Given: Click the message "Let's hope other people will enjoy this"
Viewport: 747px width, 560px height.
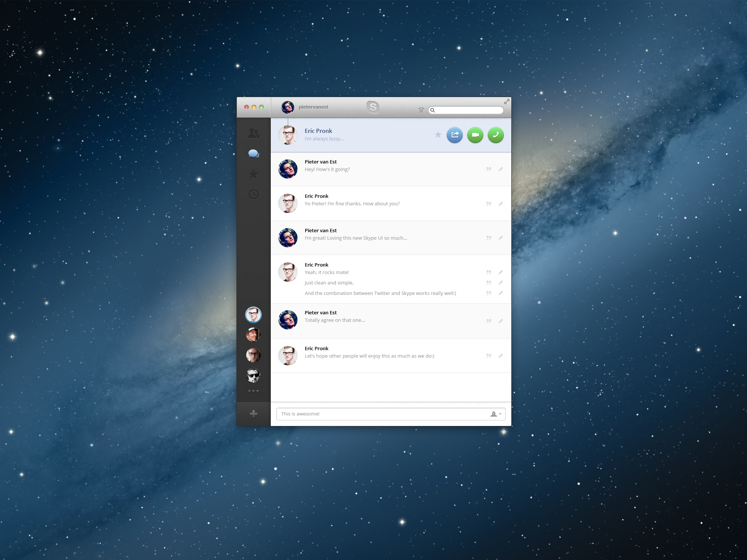Looking at the screenshot, I should [x=369, y=356].
